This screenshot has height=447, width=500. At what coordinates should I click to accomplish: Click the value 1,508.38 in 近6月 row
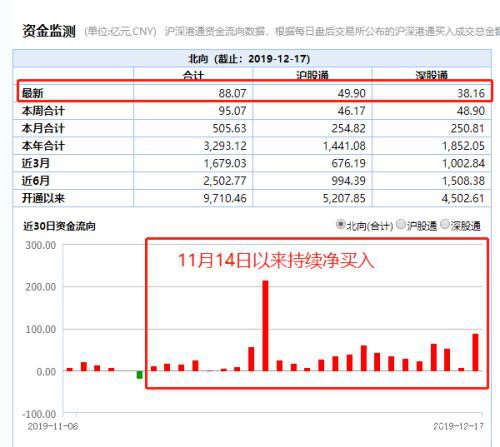point(463,181)
